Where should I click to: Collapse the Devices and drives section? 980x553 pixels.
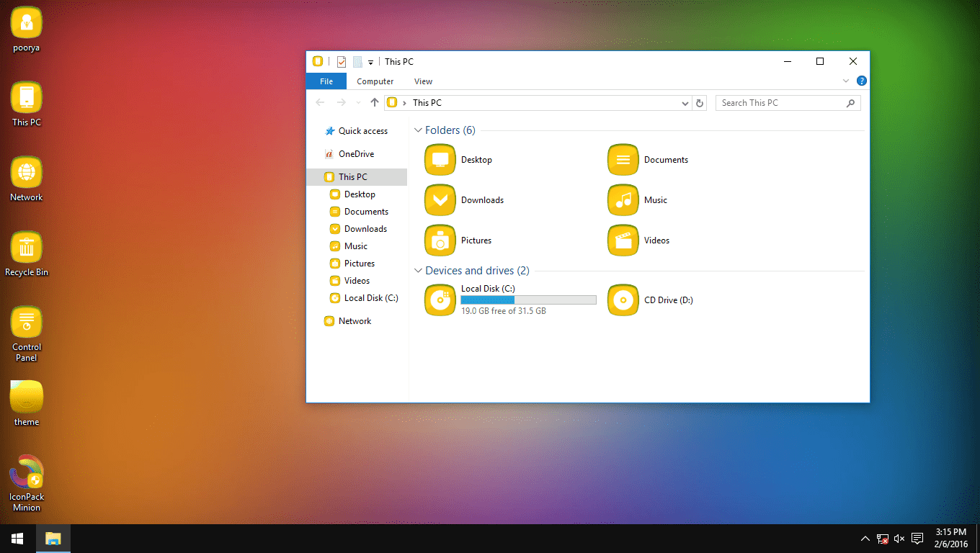tap(418, 271)
